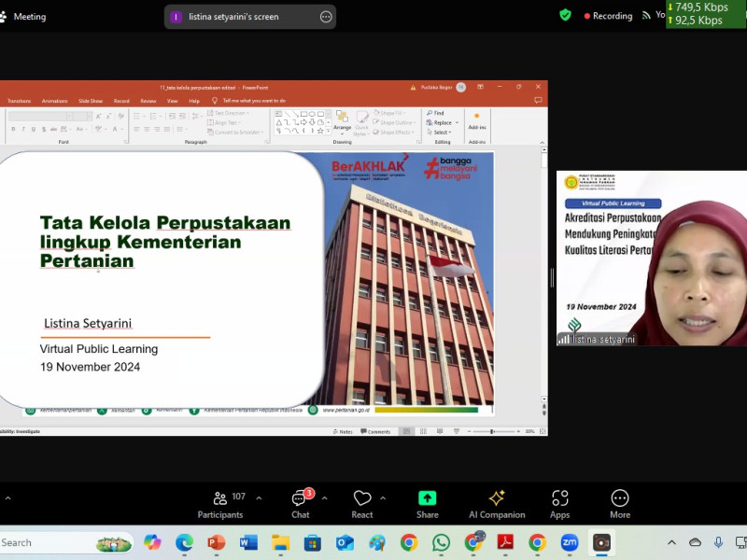Click the green Share screen button

pos(427,504)
